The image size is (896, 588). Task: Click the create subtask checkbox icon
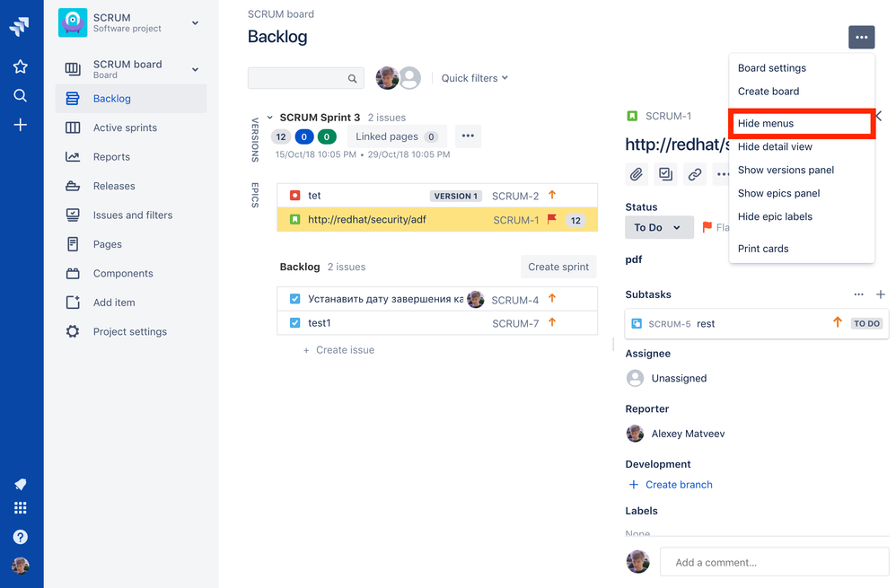coord(665,174)
